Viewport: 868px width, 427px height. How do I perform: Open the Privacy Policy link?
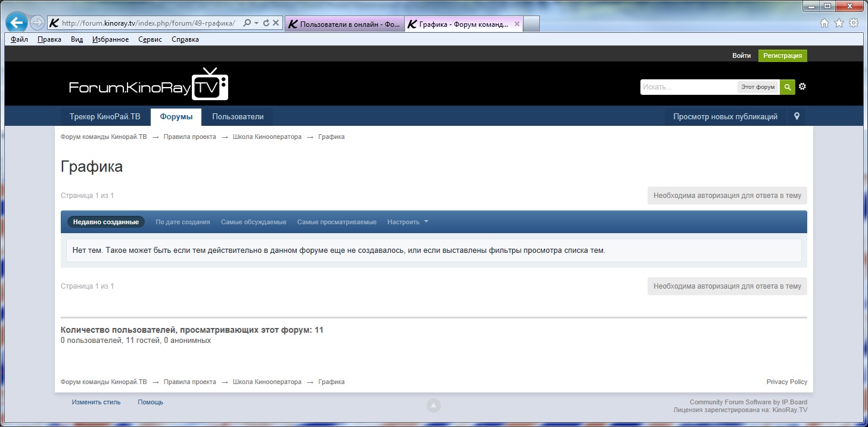click(786, 382)
